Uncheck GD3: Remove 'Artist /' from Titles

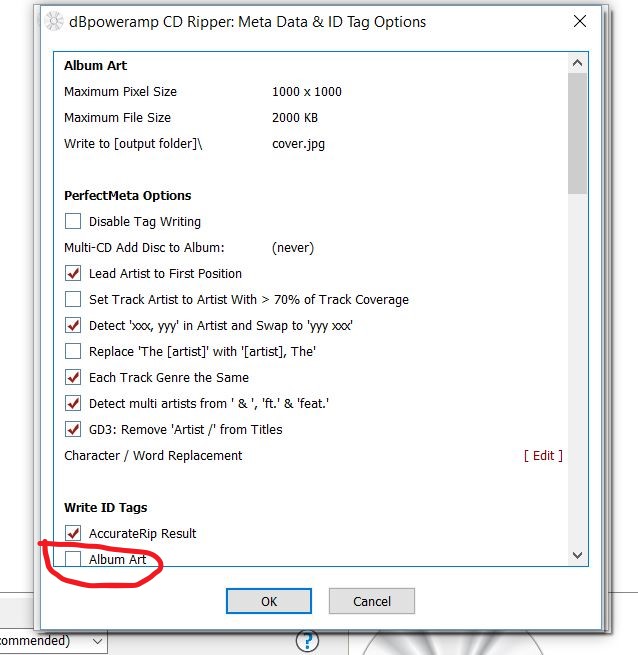[73, 430]
